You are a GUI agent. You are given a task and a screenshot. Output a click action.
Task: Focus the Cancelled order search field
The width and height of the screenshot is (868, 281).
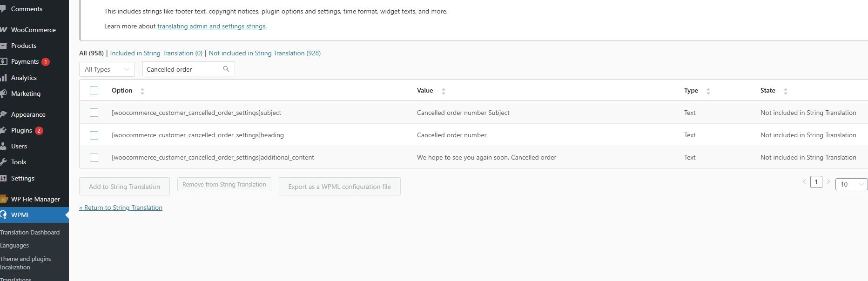pyautogui.click(x=182, y=69)
